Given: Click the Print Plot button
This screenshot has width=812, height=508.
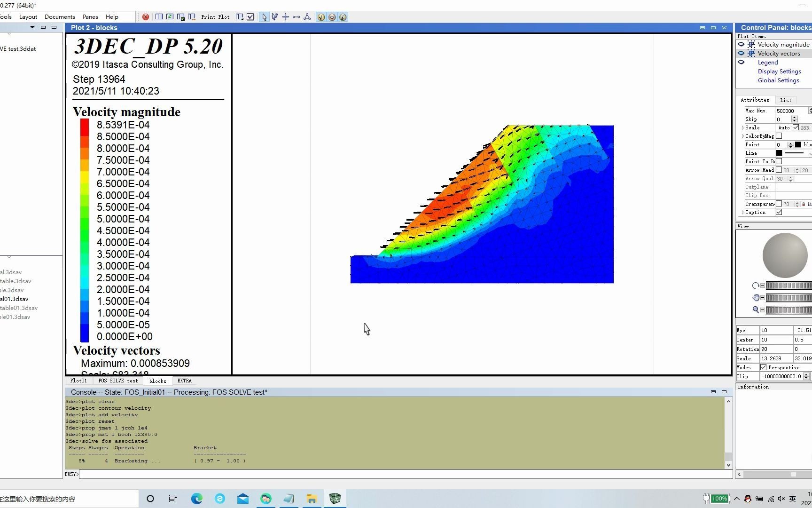Looking at the screenshot, I should tap(215, 17).
